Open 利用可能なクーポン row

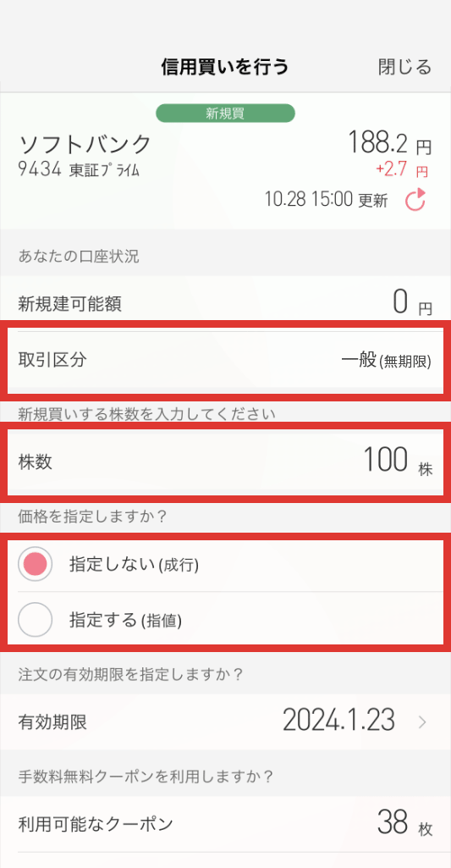tap(225, 824)
